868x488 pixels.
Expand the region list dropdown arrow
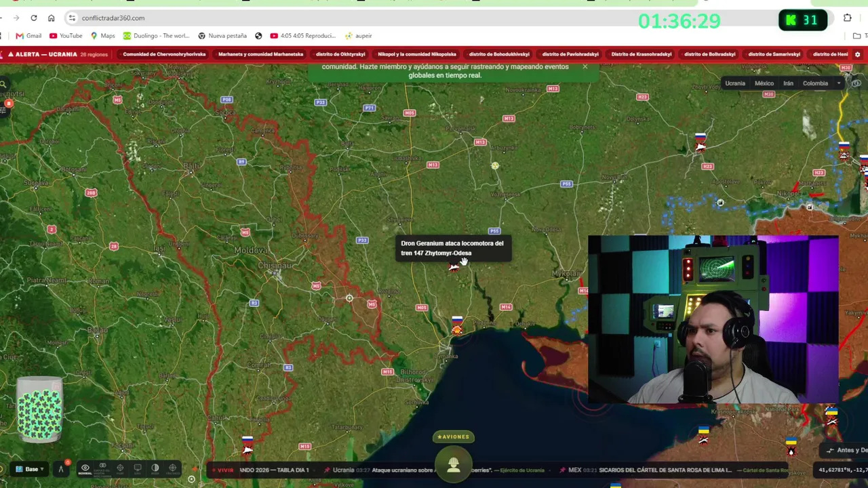[x=839, y=83]
